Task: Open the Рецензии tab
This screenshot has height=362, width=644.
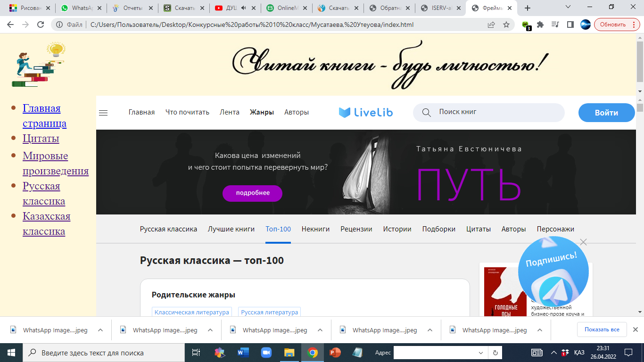Action: pos(356,229)
